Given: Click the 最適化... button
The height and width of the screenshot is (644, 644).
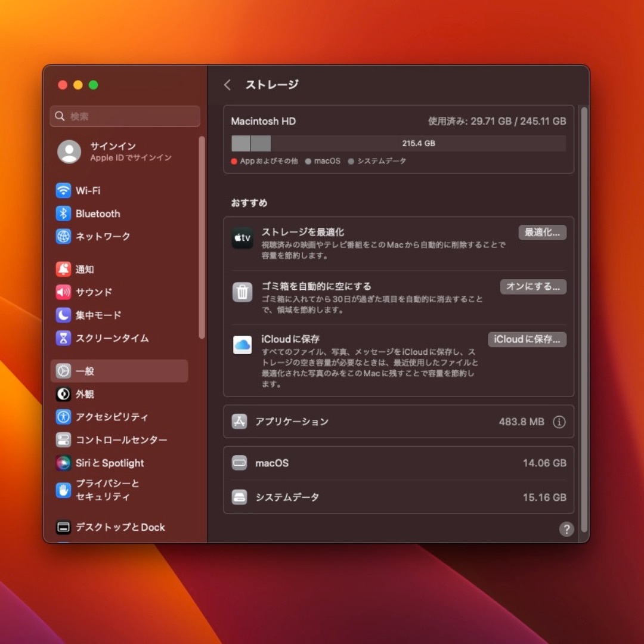Looking at the screenshot, I should (543, 233).
